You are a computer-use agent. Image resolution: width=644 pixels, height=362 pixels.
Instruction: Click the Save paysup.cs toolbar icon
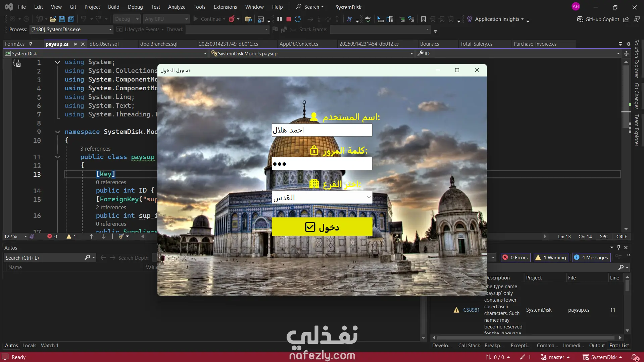pos(62,19)
